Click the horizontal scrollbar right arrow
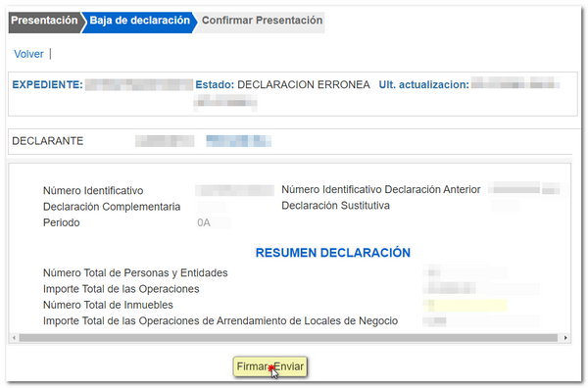The width and height of the screenshot is (588, 388). (x=565, y=338)
